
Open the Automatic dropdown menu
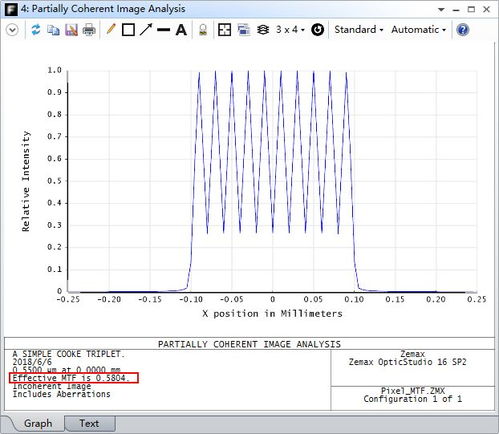(x=419, y=30)
